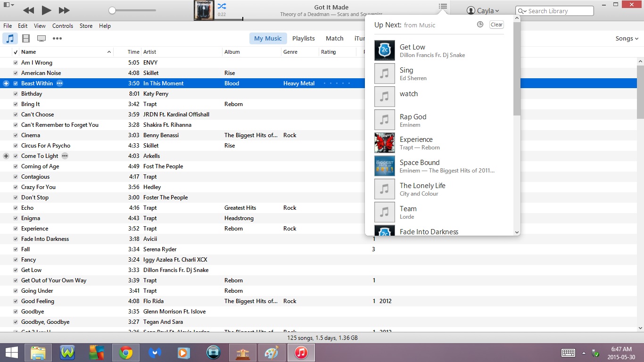This screenshot has width=644, height=362.
Task: Switch to the Match tab
Action: click(x=335, y=39)
